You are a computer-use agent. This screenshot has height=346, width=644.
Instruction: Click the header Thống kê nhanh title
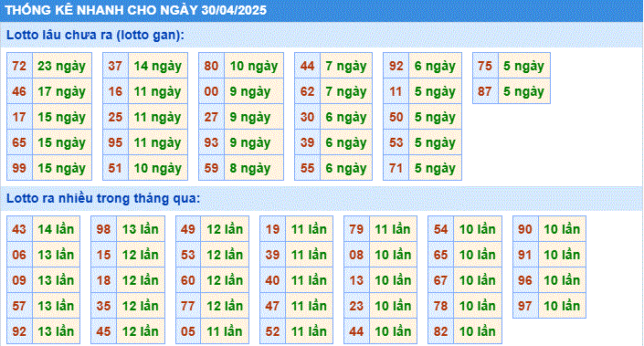point(135,10)
